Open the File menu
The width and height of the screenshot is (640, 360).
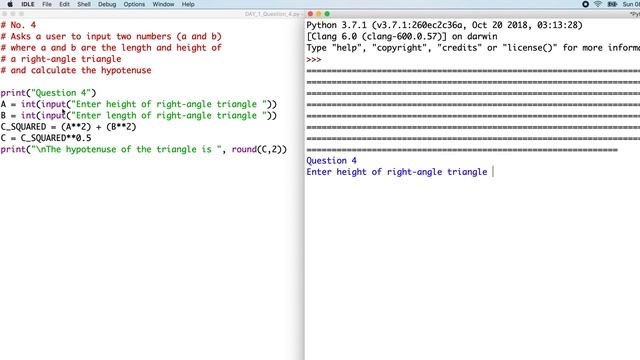coord(47,4)
